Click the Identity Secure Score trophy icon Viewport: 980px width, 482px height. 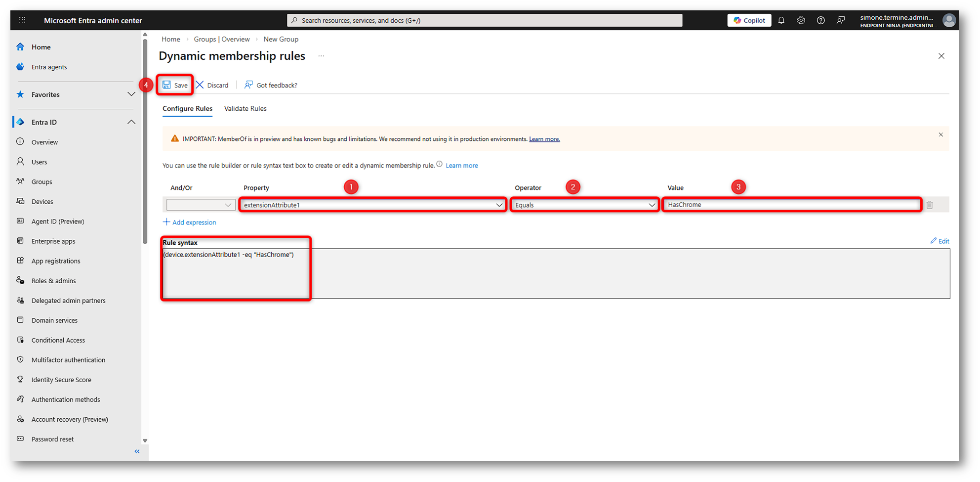pos(20,379)
